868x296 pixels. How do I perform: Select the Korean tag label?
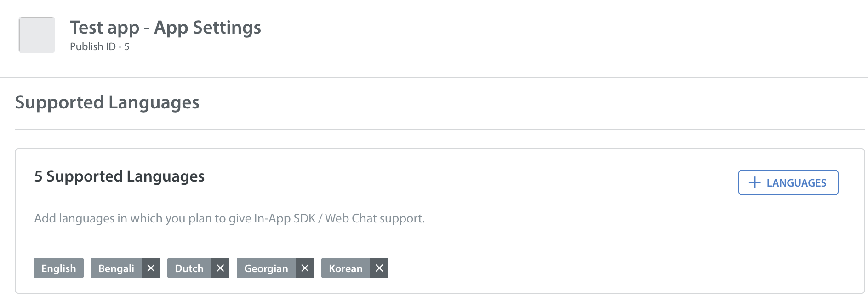point(346,268)
